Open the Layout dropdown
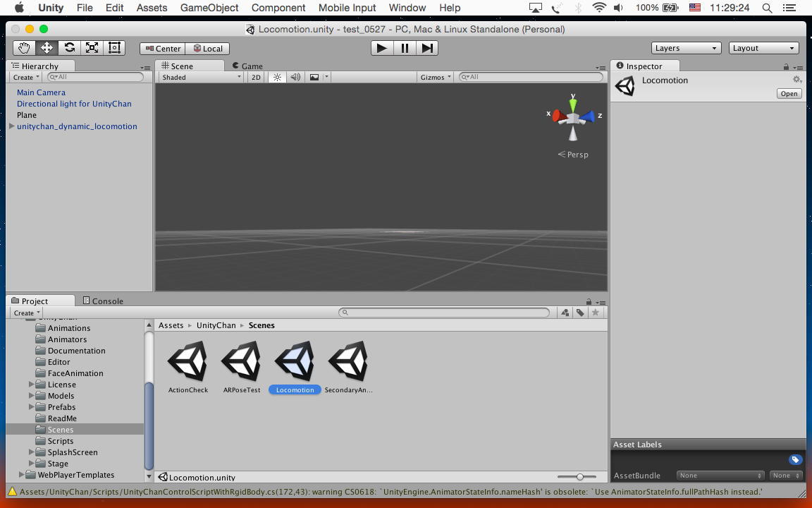 (764, 48)
